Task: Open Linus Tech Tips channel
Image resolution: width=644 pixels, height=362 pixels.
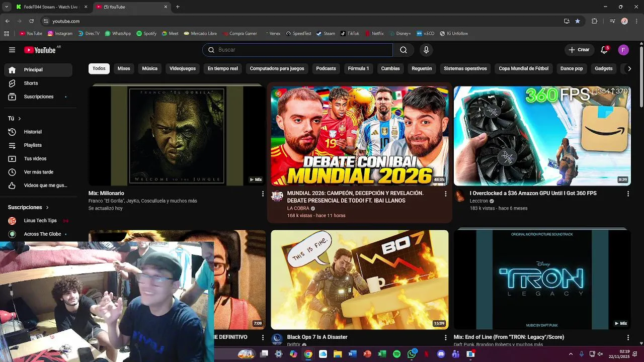Action: click(x=39, y=221)
